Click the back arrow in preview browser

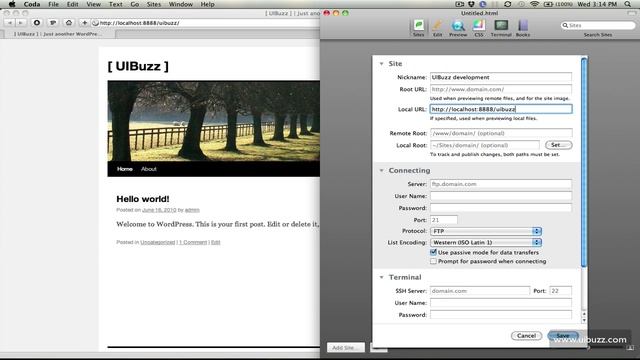coord(10,23)
